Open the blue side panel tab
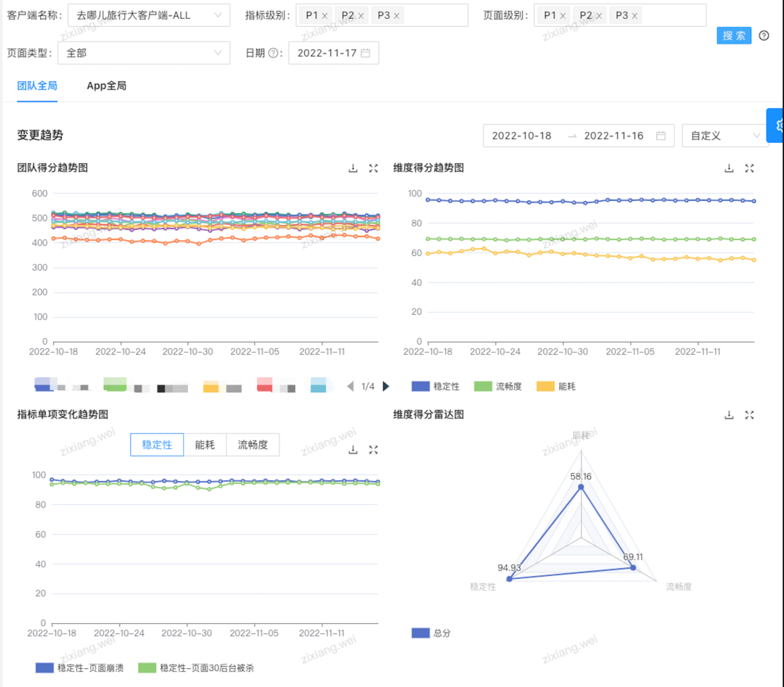Viewport: 784px width, 687px height. pyautogui.click(x=775, y=126)
